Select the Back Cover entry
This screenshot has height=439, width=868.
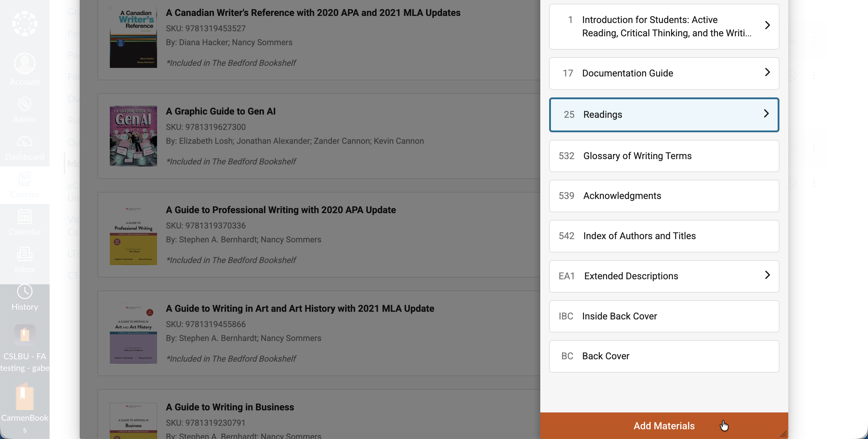[664, 356]
